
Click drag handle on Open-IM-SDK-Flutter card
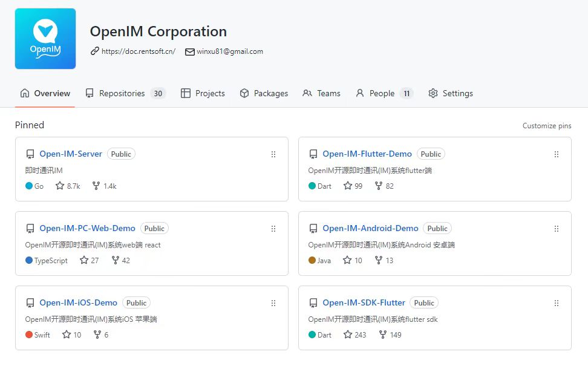[557, 303]
